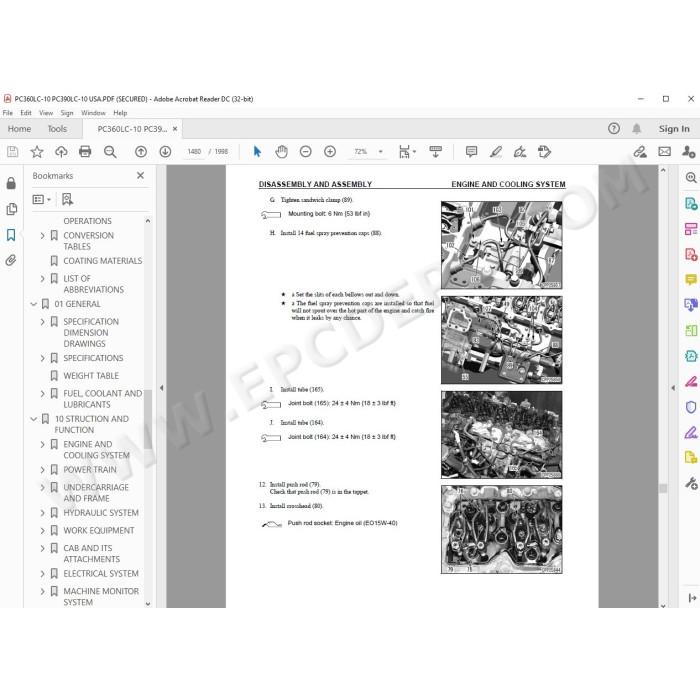Open the notifications bell

pyautogui.click(x=637, y=129)
